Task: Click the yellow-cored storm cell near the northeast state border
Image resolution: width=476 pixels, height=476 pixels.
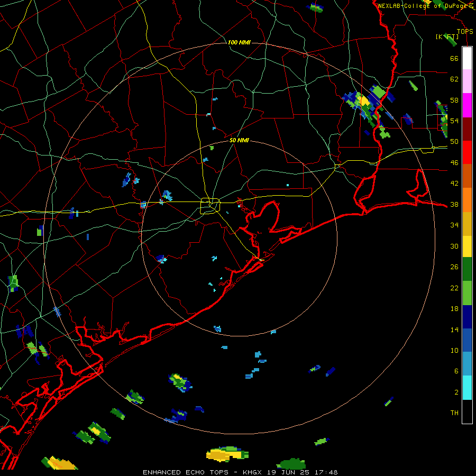Action: [x=364, y=102]
